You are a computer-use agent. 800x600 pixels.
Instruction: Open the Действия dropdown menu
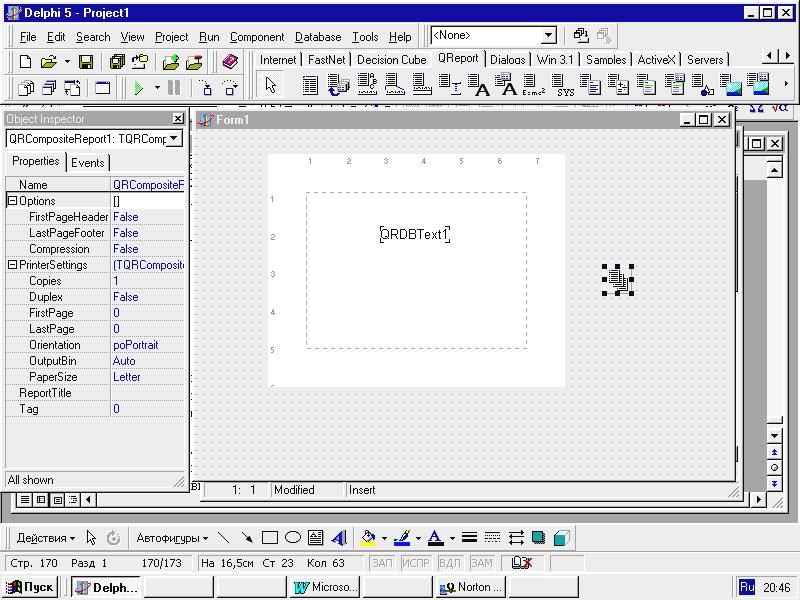pyautogui.click(x=45, y=538)
